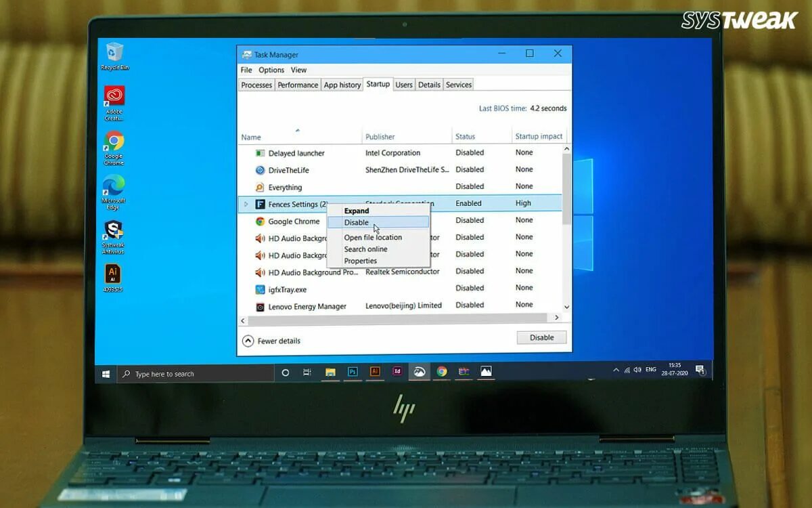Expand the Fences Settings row arrow

[246, 204]
